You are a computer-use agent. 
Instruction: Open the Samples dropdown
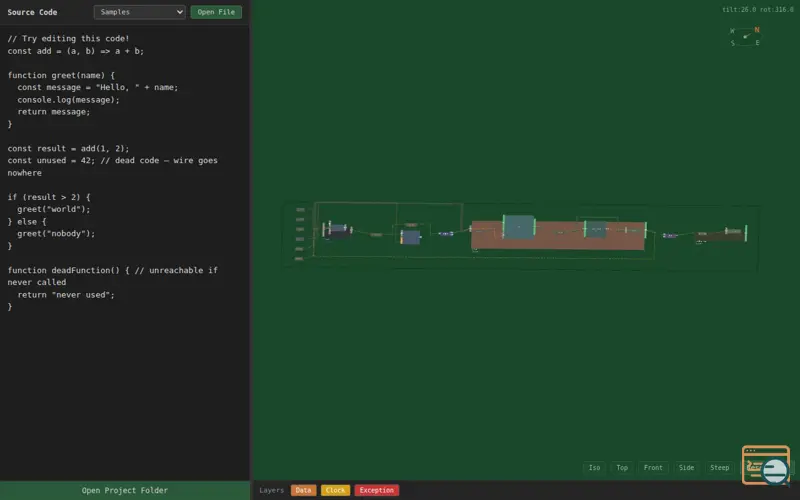click(x=139, y=12)
